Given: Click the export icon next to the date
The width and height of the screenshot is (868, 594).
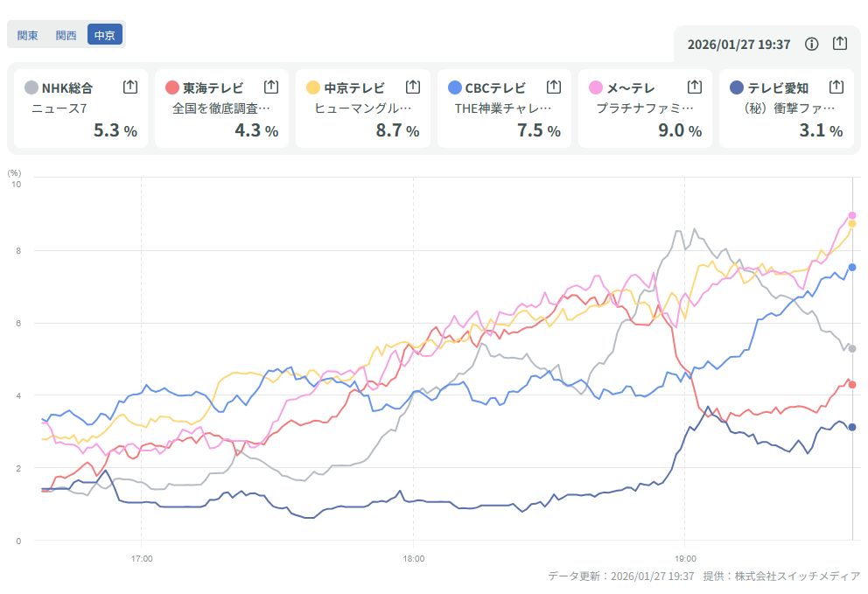Looking at the screenshot, I should 840,44.
